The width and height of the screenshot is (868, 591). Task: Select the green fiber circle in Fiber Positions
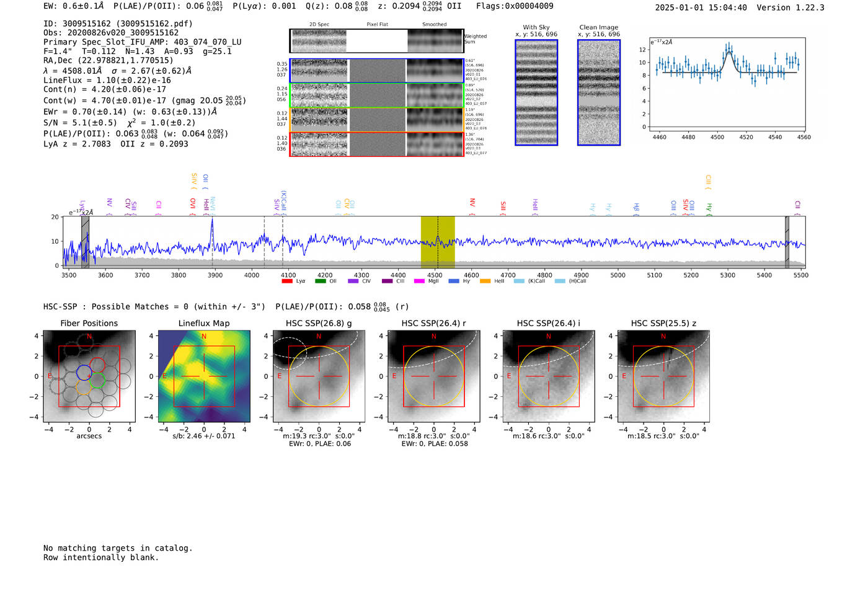coord(97,381)
